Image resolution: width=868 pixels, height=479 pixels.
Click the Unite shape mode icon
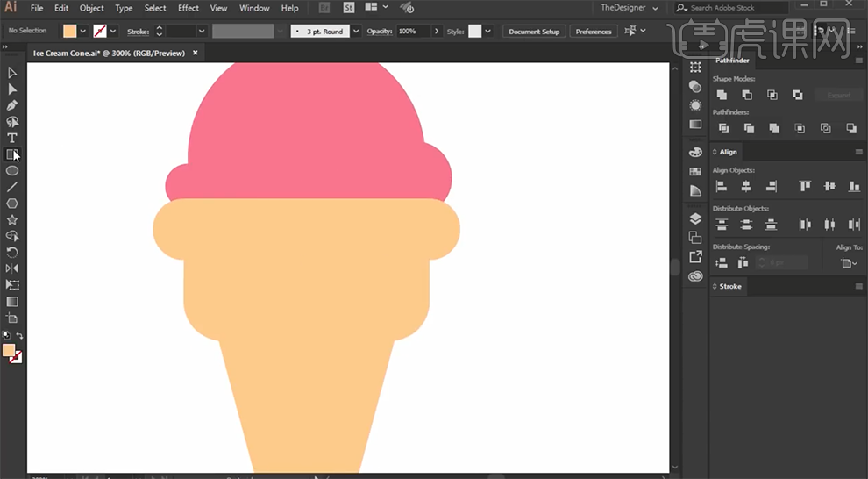[x=722, y=95]
